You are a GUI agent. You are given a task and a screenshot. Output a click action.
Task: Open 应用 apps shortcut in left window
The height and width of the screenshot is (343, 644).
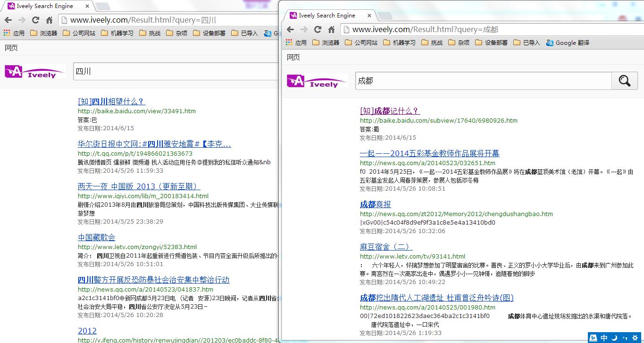pyautogui.click(x=14, y=33)
